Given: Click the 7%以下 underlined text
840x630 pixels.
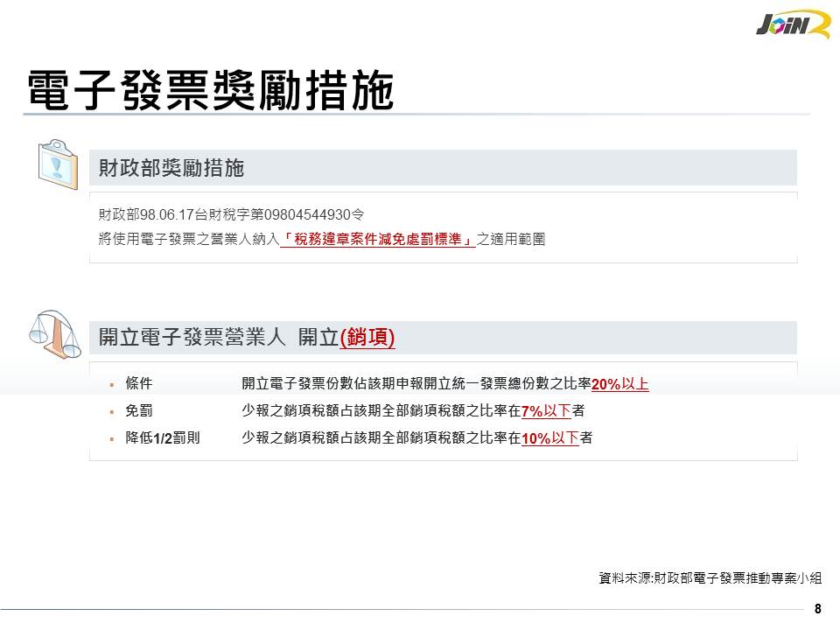Looking at the screenshot, I should point(546,411).
